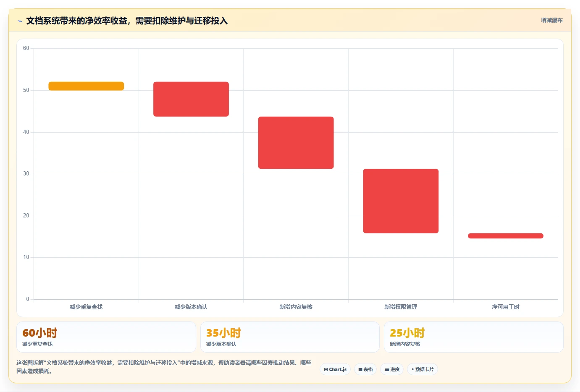Click the 35小时 data card
Screen dimensions: 580x392
(x=290, y=337)
